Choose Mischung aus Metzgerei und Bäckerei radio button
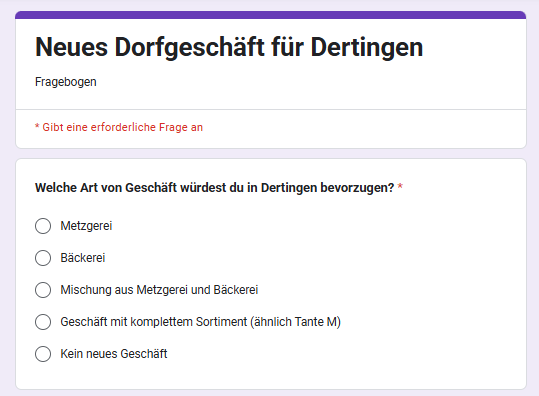539x396 pixels. coord(43,290)
